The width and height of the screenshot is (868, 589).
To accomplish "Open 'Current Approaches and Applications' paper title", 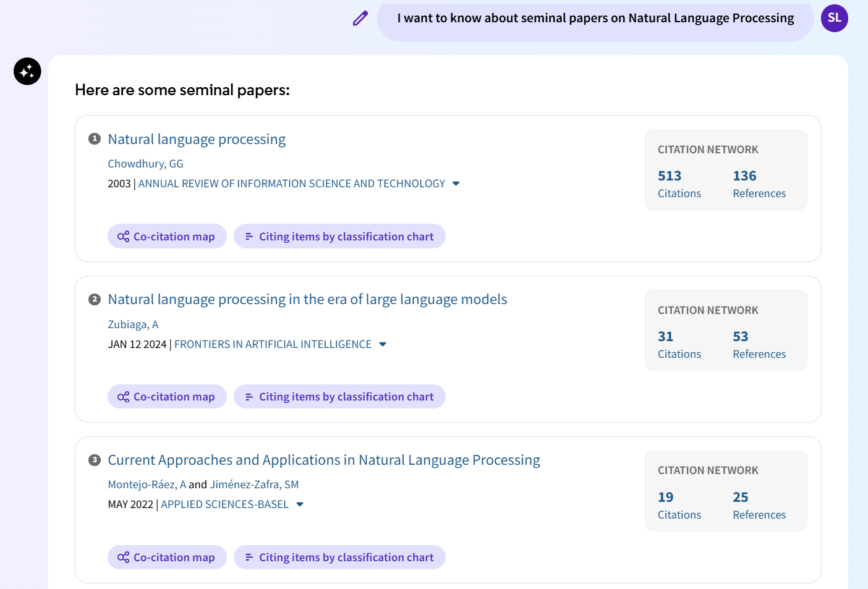I will point(323,460).
